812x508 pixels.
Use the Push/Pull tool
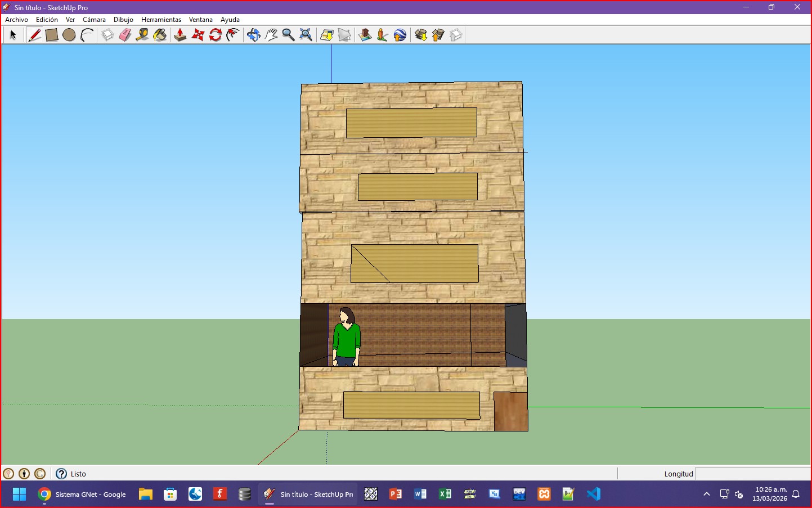180,35
